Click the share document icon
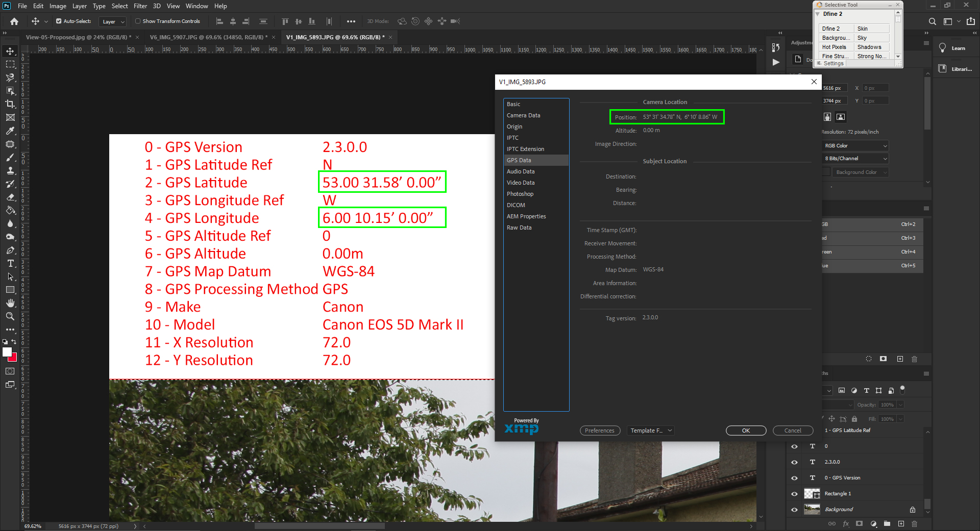 971,21
